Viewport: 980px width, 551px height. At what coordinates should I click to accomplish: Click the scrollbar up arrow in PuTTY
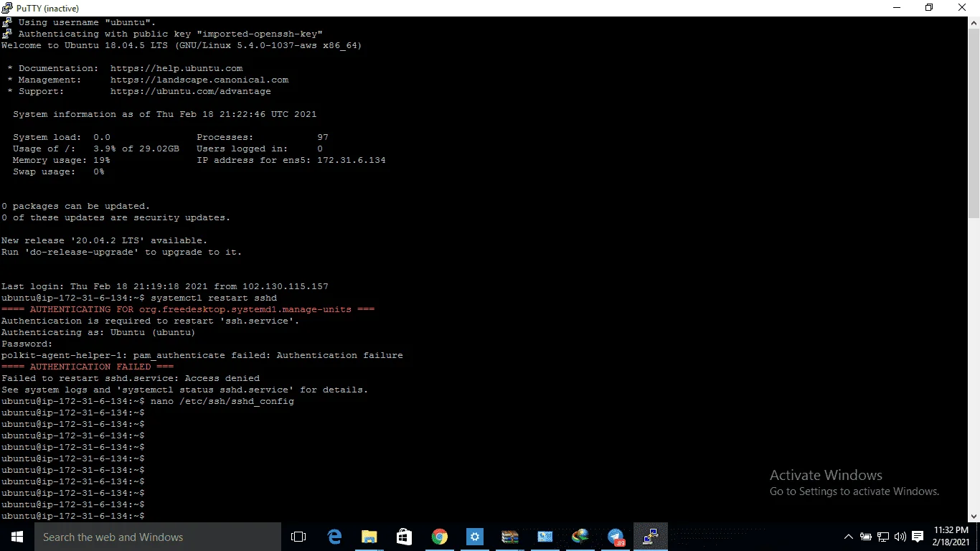(974, 22)
